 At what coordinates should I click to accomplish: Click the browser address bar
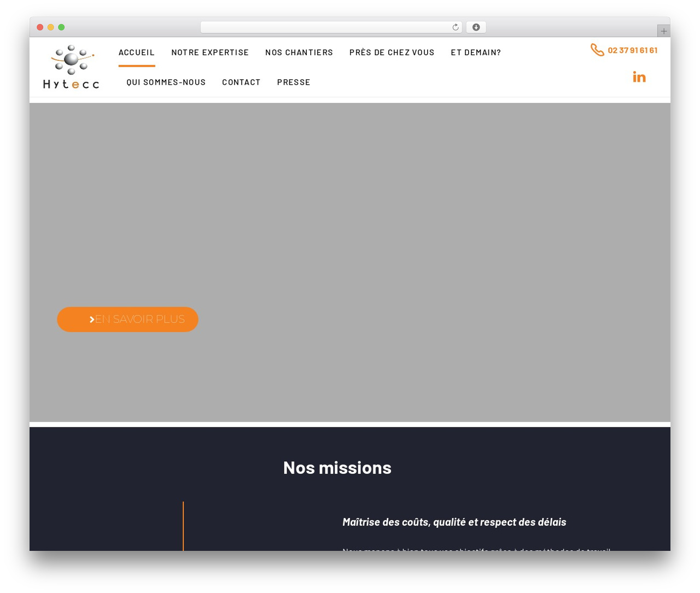(x=331, y=27)
